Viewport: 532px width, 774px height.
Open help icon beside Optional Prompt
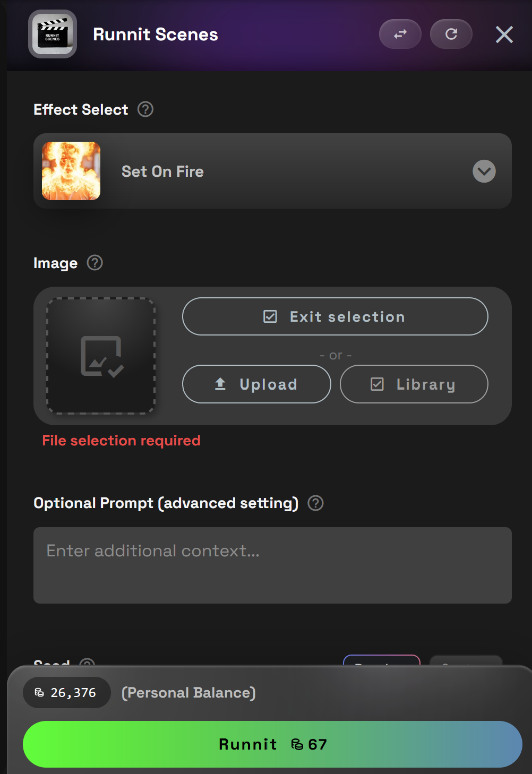tap(316, 503)
